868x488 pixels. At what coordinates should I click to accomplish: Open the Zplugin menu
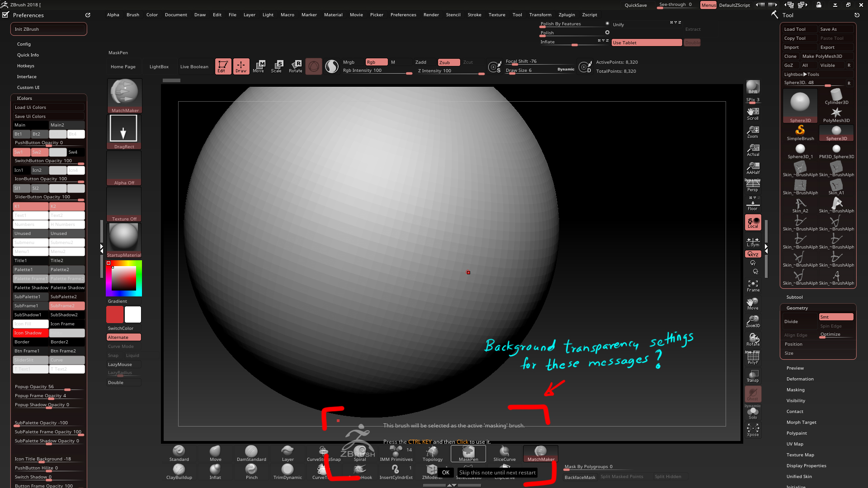tap(566, 15)
